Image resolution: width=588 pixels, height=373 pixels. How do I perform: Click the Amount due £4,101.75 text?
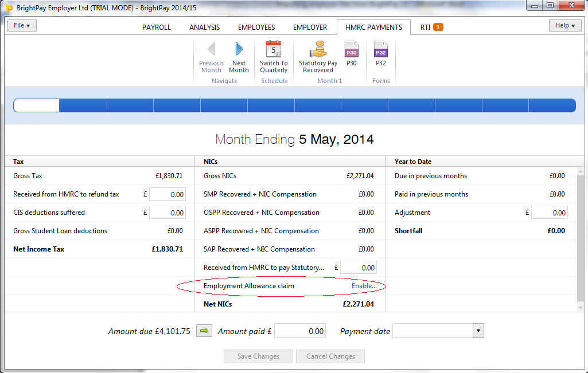click(149, 331)
